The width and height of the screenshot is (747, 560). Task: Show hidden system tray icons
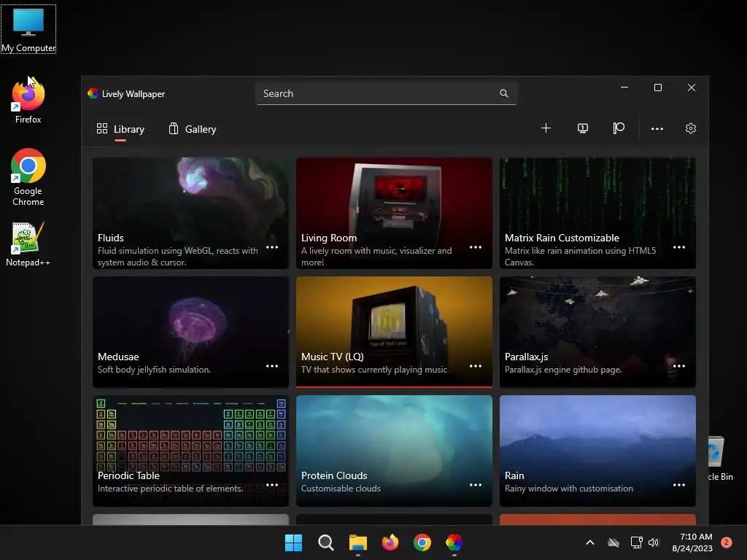click(589, 542)
